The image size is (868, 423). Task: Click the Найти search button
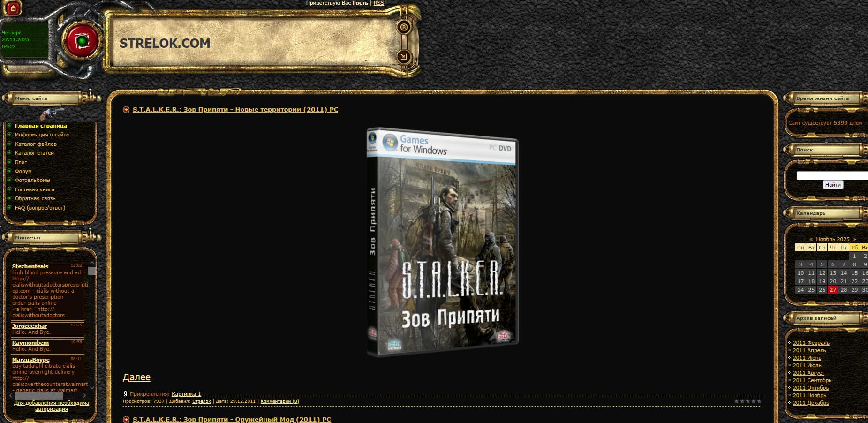coord(832,185)
